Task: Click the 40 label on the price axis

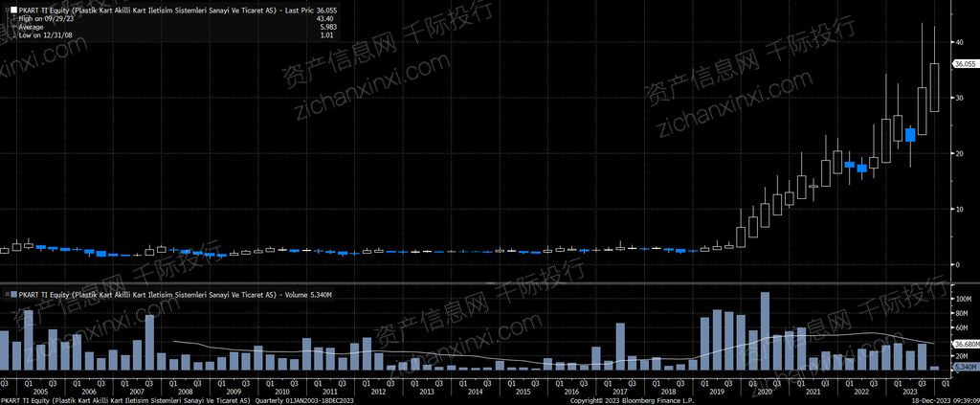Action: [958, 42]
